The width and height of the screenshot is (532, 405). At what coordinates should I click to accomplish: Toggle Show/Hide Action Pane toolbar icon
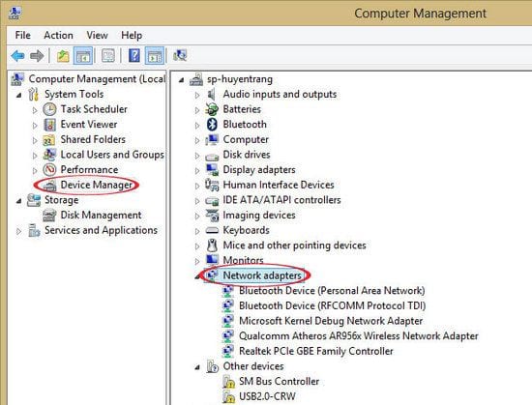coord(155,56)
